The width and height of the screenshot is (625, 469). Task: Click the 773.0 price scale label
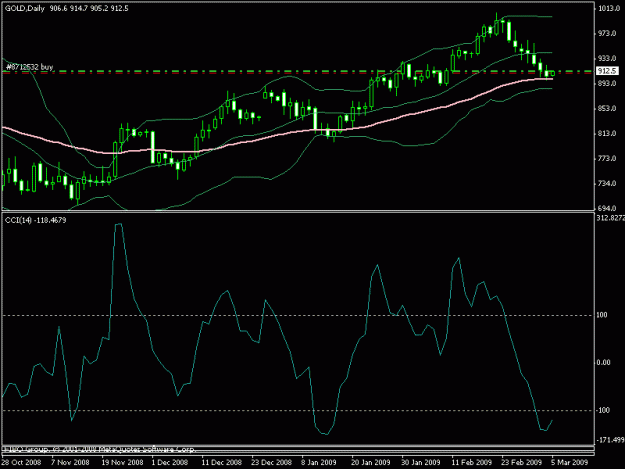(607, 159)
